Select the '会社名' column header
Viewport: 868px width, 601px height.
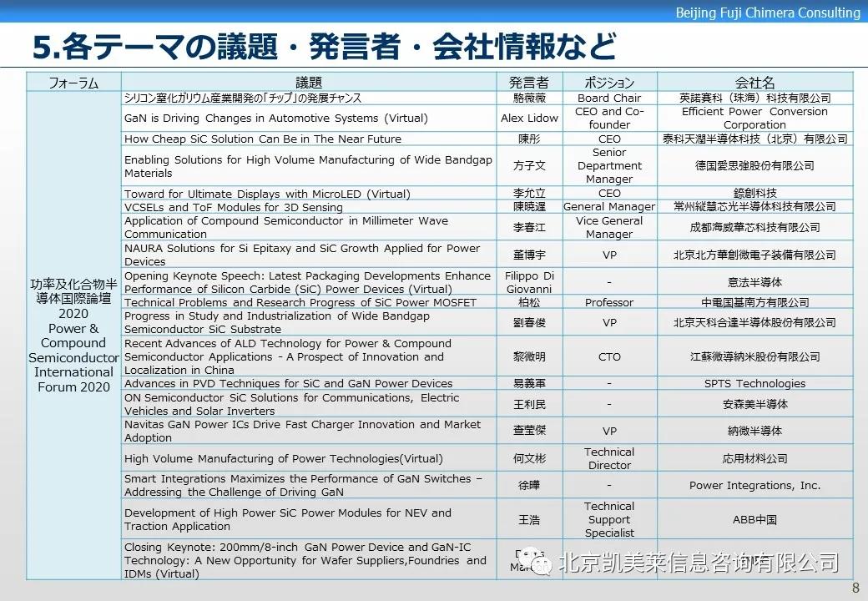[x=755, y=83]
